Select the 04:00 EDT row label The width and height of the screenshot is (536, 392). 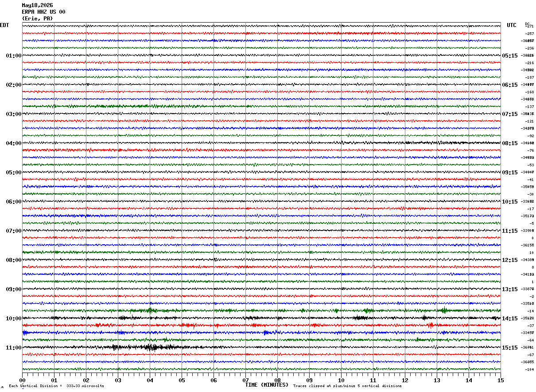(x=14, y=143)
